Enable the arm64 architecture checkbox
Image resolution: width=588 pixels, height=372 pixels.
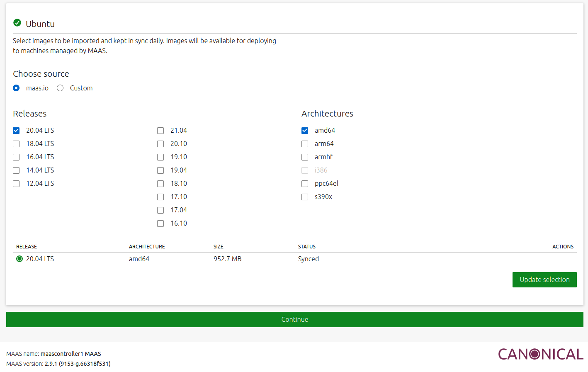click(x=305, y=144)
